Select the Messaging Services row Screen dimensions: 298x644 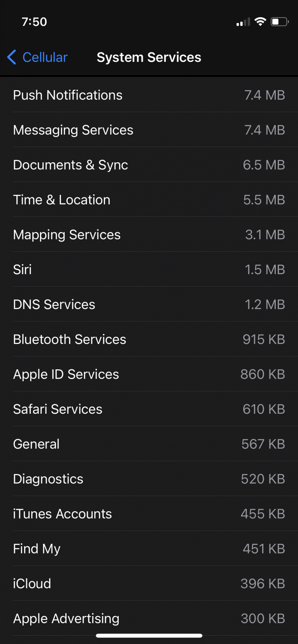click(149, 130)
